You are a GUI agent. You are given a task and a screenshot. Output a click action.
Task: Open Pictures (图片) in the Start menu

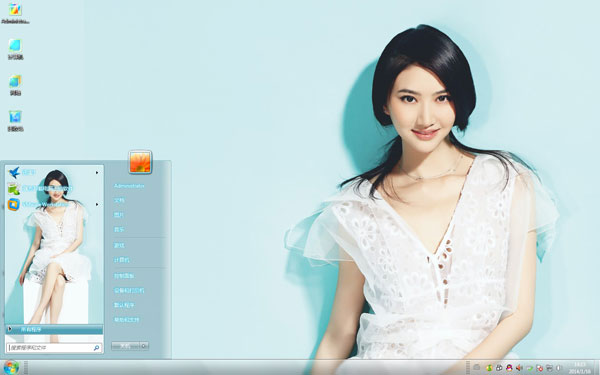[119, 215]
